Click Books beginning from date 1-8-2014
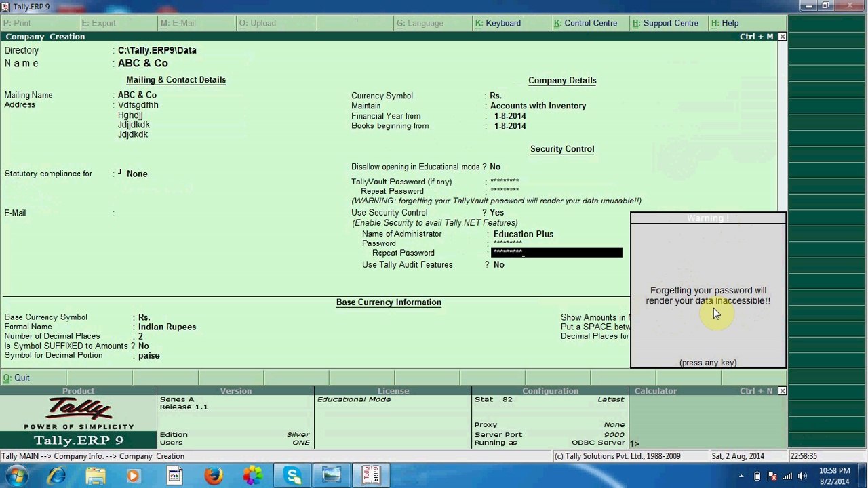The height and width of the screenshot is (488, 868). pyautogui.click(x=510, y=126)
